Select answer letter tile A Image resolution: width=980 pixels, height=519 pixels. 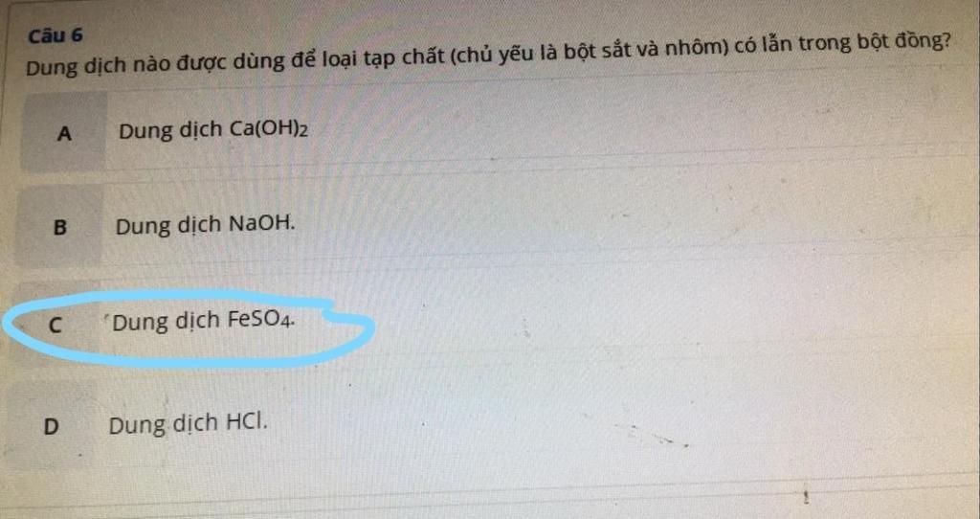coord(63,132)
